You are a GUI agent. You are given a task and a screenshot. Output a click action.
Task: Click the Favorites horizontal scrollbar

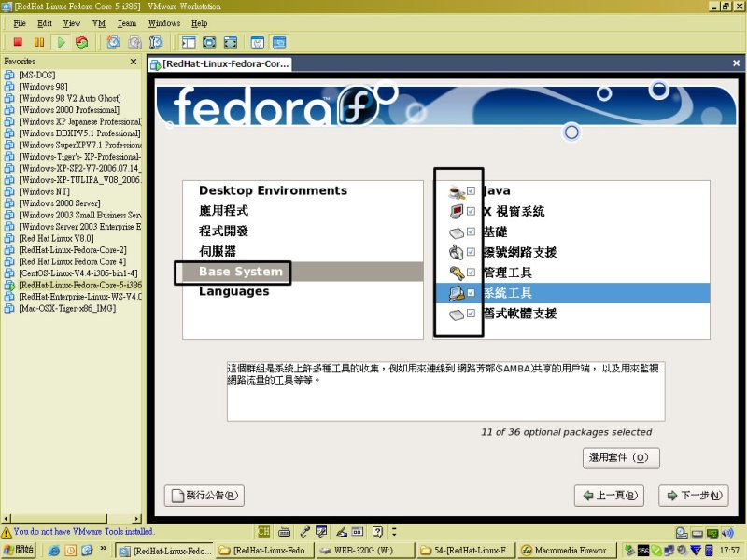72,518
